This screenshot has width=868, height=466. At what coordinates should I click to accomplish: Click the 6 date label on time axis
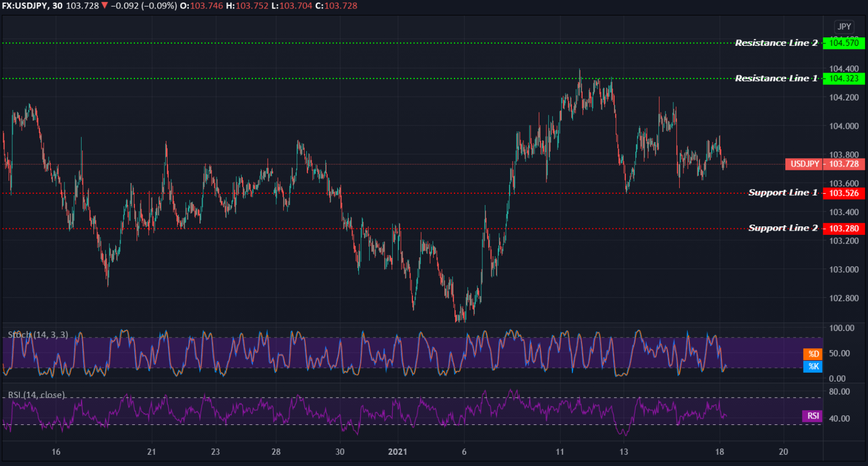(x=464, y=452)
